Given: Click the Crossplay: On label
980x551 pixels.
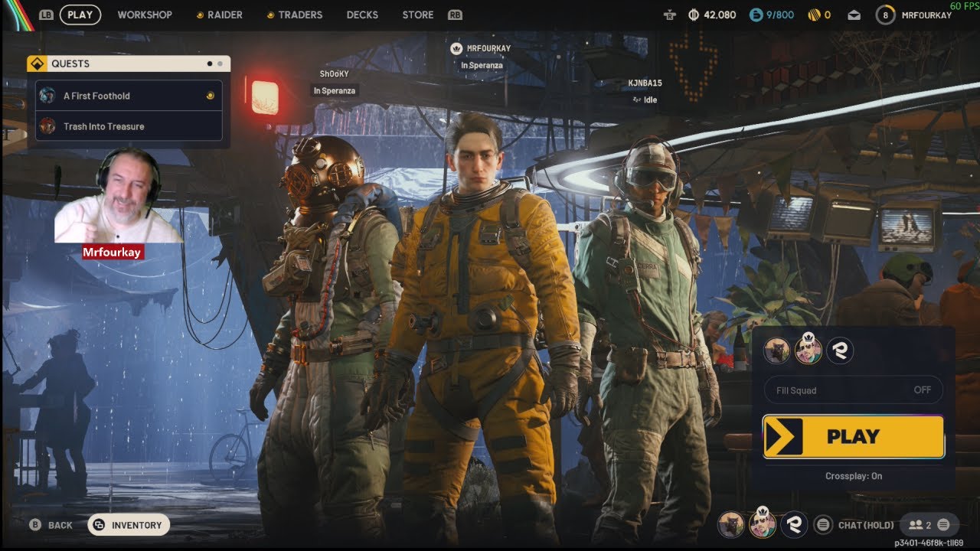Looking at the screenshot, I should click(x=854, y=476).
